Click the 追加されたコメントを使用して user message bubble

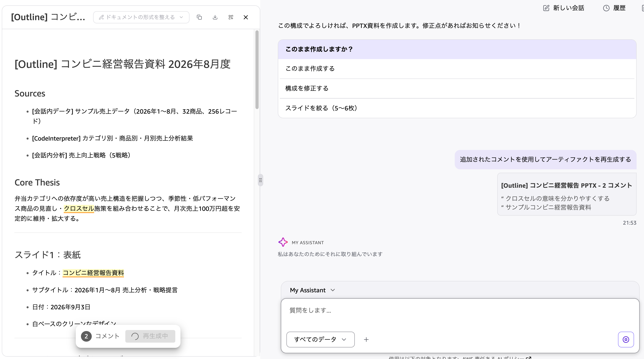[x=545, y=160]
